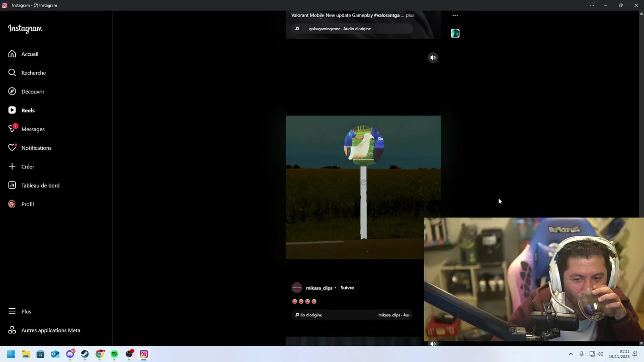Image resolution: width=644 pixels, height=362 pixels.
Task: Expand hidden system tray icons
Action: (x=571, y=354)
